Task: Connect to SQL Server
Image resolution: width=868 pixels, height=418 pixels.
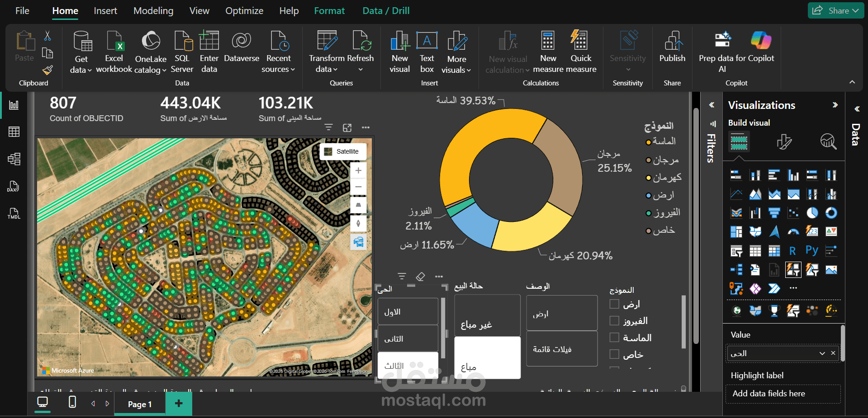Action: click(x=182, y=52)
